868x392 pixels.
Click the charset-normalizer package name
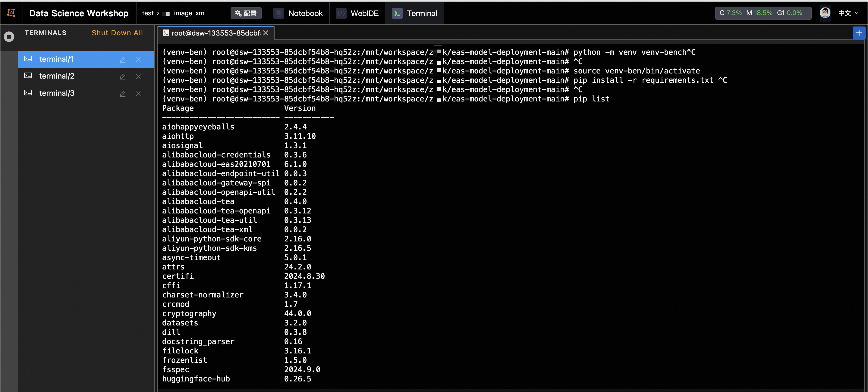click(203, 295)
